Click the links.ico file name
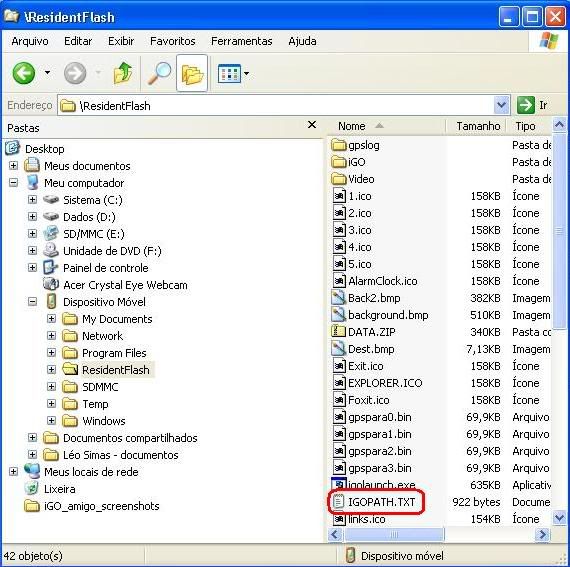 coord(367,519)
